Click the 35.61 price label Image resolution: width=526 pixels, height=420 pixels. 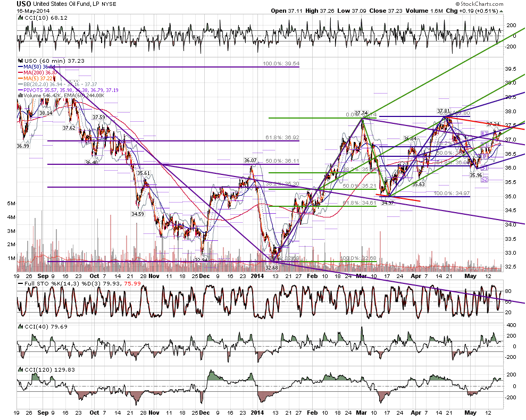point(144,173)
